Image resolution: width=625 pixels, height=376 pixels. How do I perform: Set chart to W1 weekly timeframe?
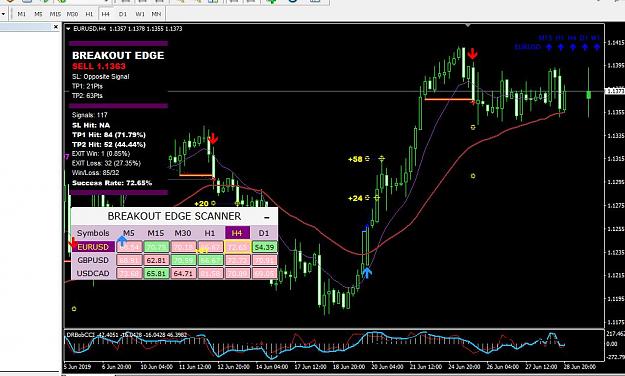click(x=140, y=14)
